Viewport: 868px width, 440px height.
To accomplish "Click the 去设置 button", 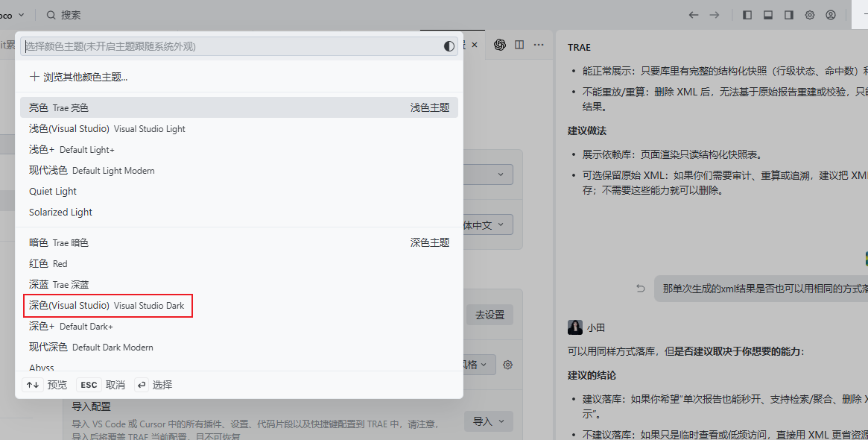I will pos(490,315).
